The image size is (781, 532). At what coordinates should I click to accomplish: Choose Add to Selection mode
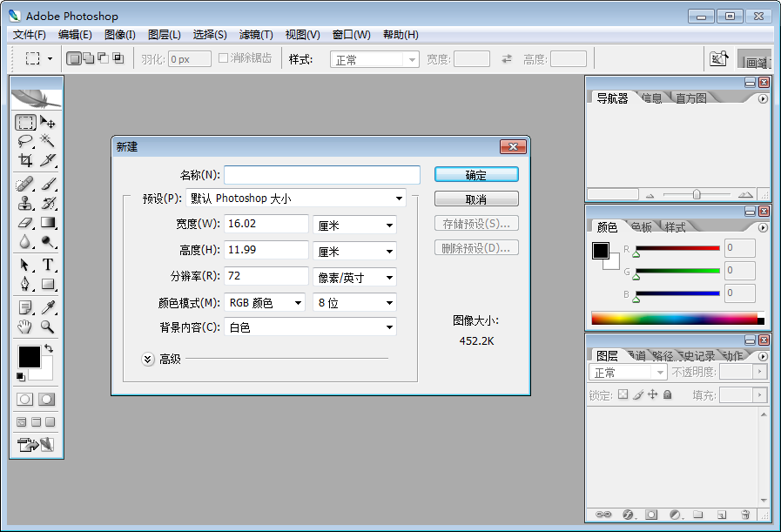(88, 59)
